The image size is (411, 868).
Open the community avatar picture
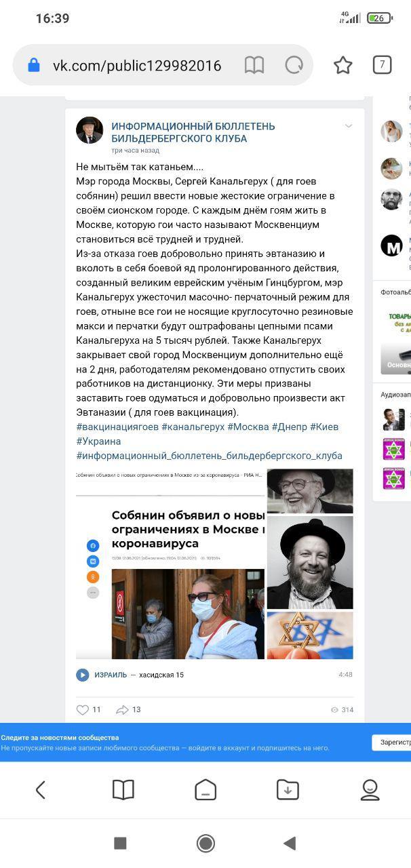pos(90,130)
